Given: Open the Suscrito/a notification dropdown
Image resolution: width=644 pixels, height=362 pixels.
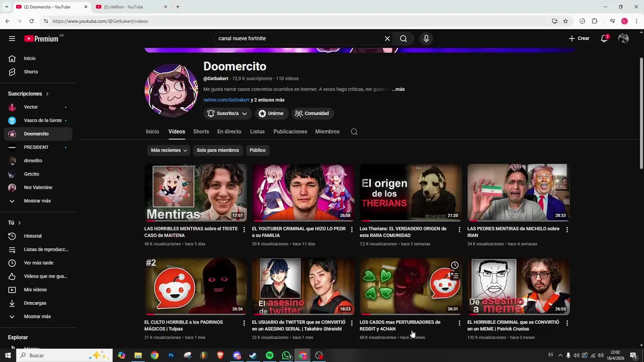Looking at the screenshot, I should [227, 114].
